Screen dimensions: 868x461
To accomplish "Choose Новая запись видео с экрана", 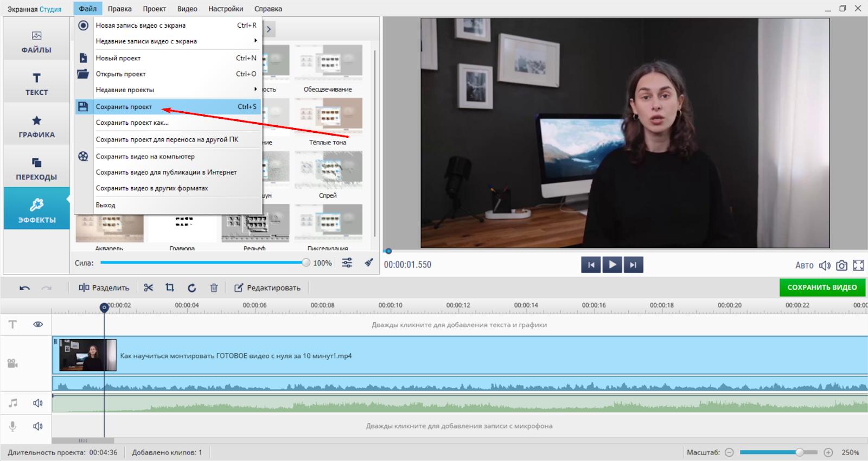I will [168, 25].
